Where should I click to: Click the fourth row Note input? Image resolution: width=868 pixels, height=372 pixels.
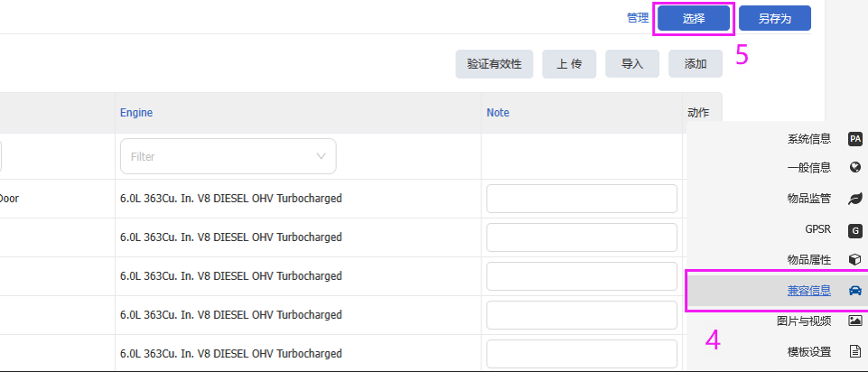(582, 314)
